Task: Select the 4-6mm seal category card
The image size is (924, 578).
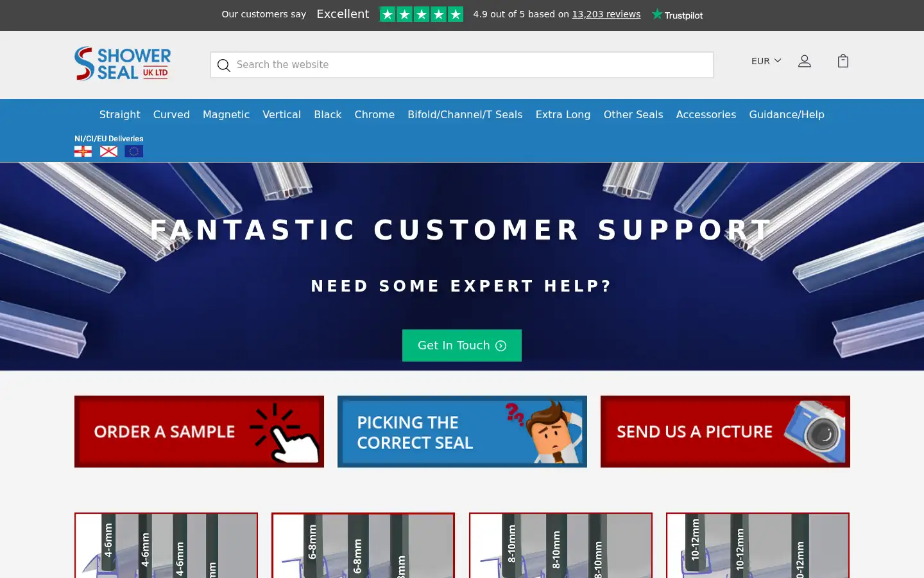Action: 166,545
